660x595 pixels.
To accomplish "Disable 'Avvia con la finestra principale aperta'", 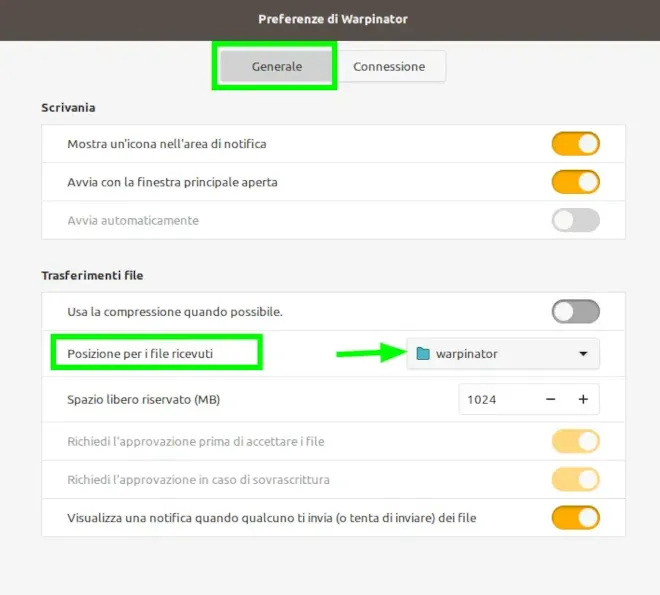I will point(575,182).
